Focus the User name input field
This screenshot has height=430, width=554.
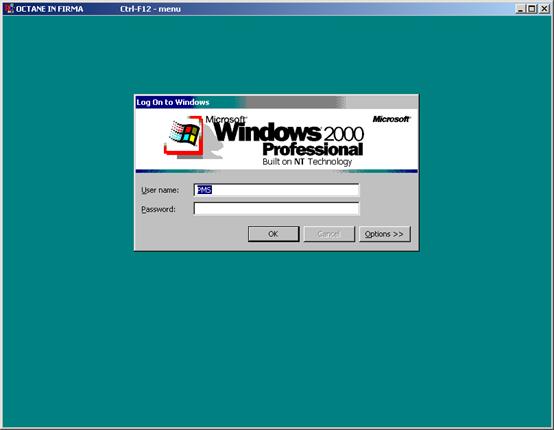[276, 190]
